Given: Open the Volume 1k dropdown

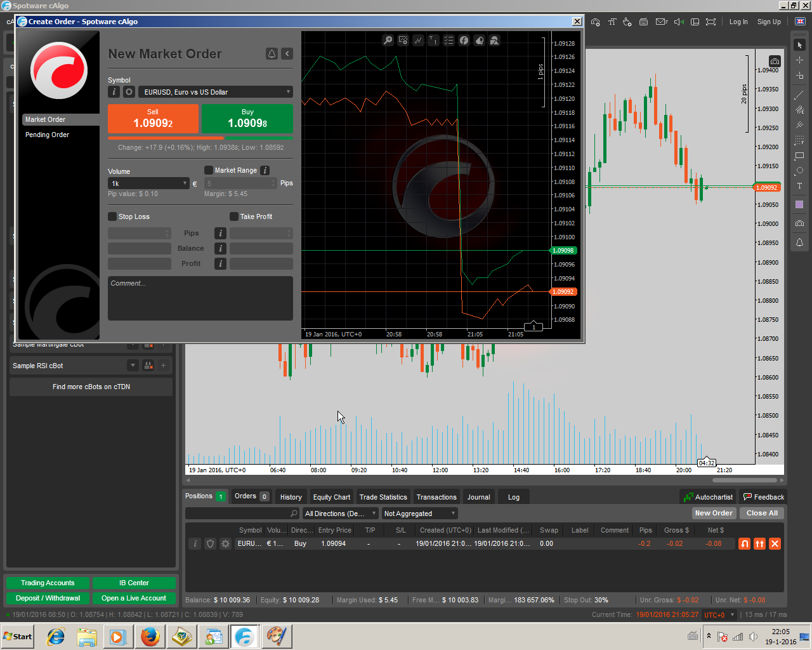Looking at the screenshot, I should pyautogui.click(x=148, y=183).
